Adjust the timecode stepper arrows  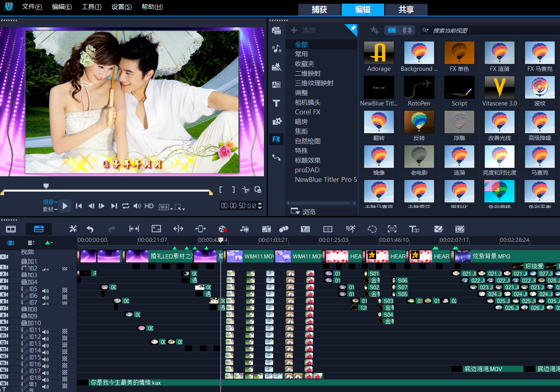tap(260, 206)
